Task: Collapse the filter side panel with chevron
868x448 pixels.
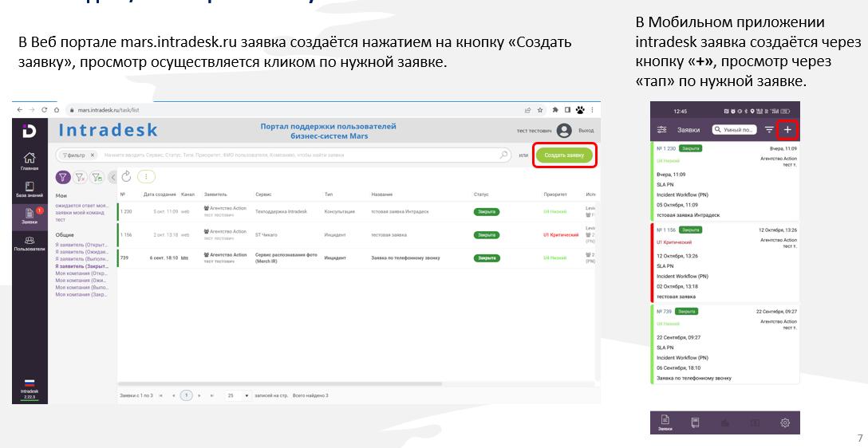Action: [x=112, y=177]
